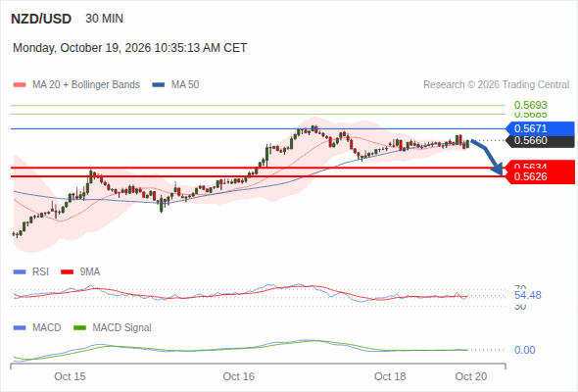Click the MA 20 + Bollinger Bands legend label

pos(86,85)
